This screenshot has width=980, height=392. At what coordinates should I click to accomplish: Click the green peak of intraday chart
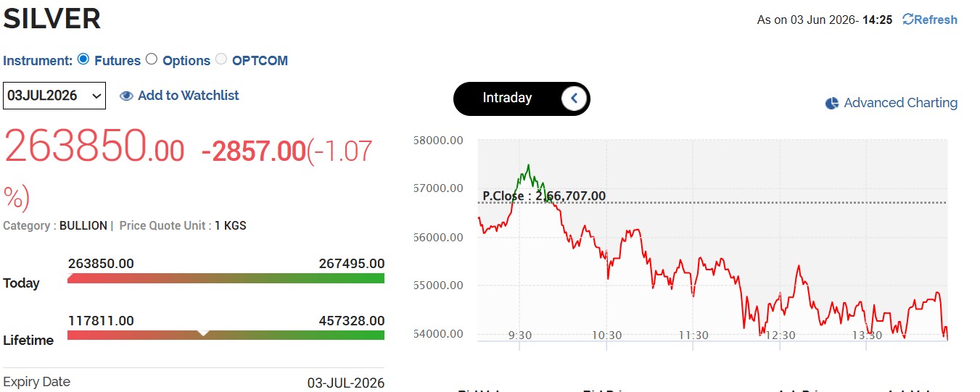coord(528,167)
